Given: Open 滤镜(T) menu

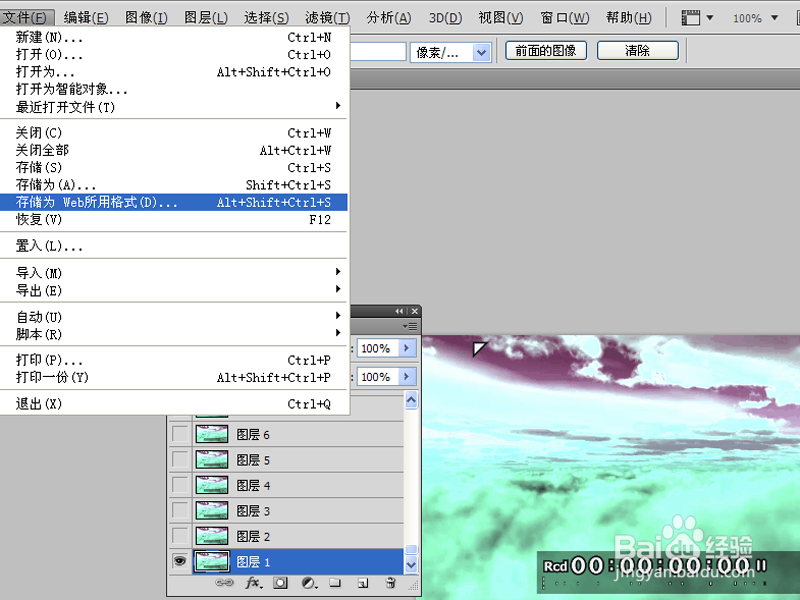Looking at the screenshot, I should point(328,18).
